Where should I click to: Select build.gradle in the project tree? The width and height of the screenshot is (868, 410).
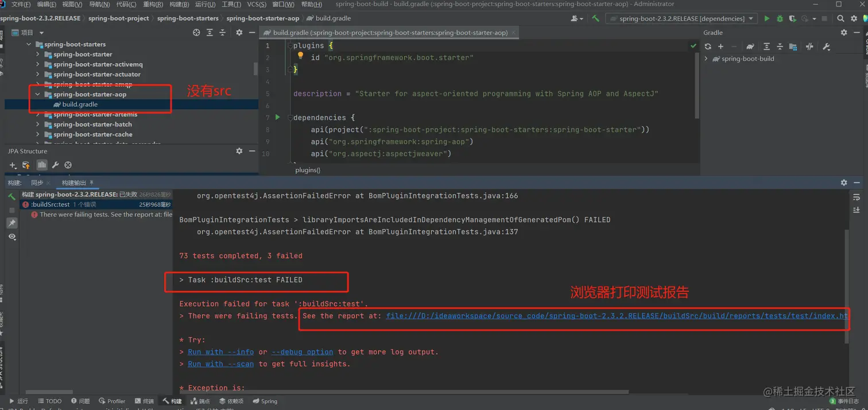coord(80,105)
